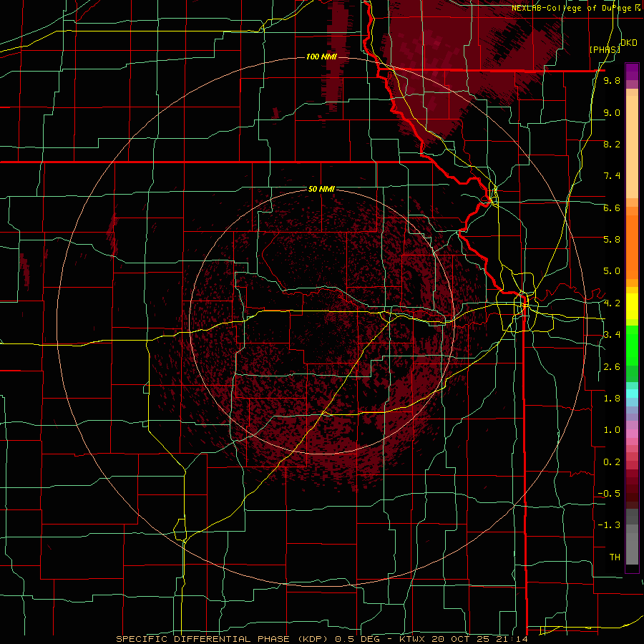
Task: Click the DKD unit label
Action: (629, 43)
